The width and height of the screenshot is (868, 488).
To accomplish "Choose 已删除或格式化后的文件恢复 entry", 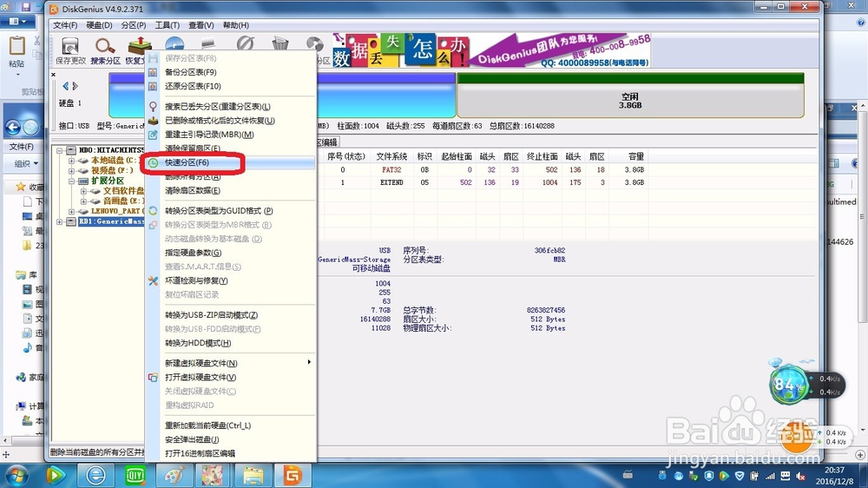I will coord(231,120).
